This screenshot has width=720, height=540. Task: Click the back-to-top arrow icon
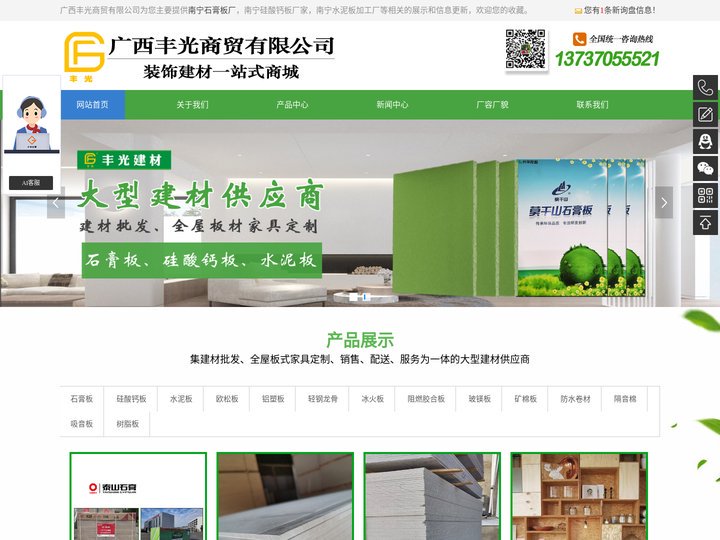tap(705, 223)
